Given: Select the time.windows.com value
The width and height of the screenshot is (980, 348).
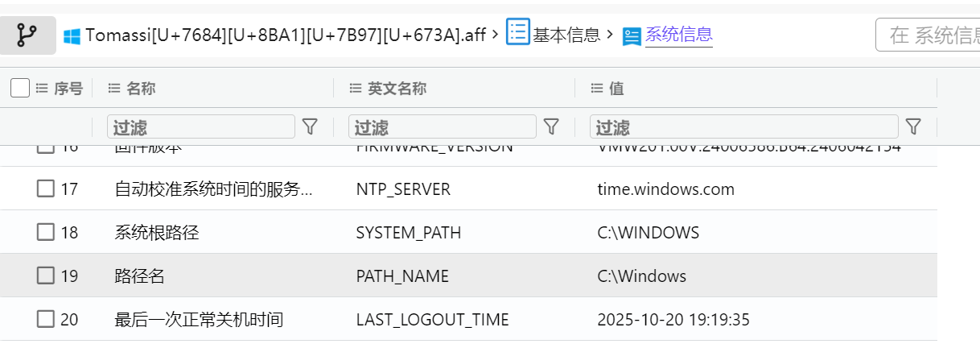Looking at the screenshot, I should (665, 189).
